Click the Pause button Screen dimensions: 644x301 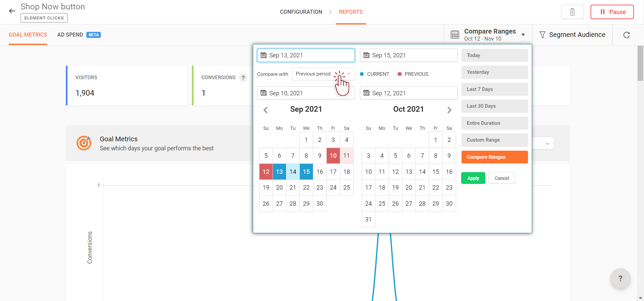tap(612, 12)
